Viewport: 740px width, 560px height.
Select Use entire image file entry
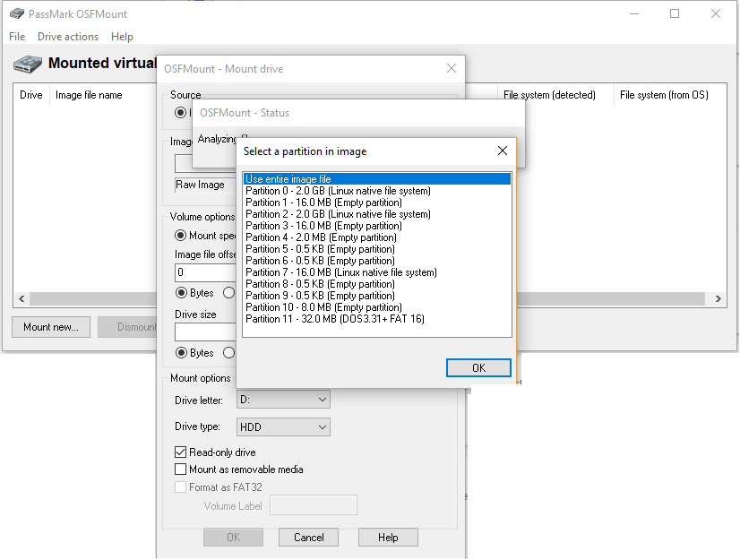[377, 179]
